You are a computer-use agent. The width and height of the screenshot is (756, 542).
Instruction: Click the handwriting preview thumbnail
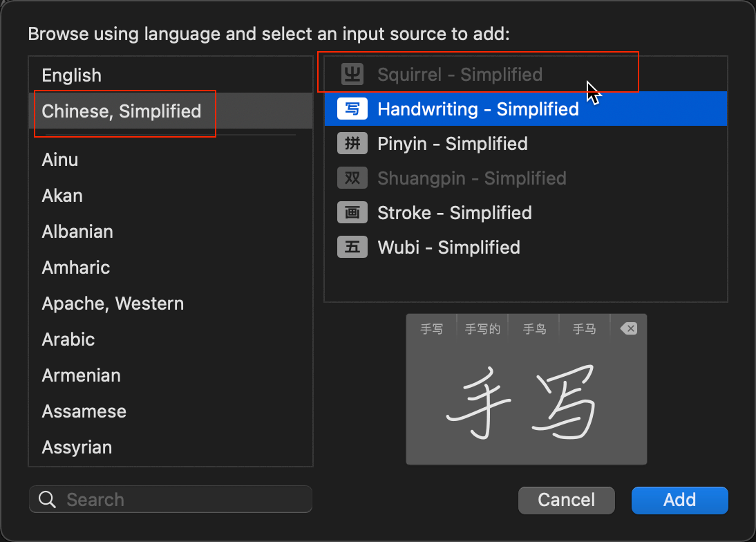527,389
